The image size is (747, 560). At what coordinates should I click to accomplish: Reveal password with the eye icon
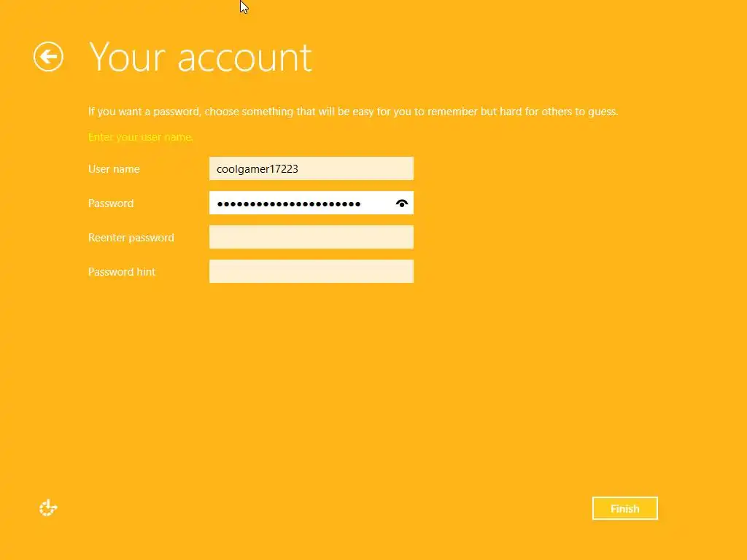point(402,203)
